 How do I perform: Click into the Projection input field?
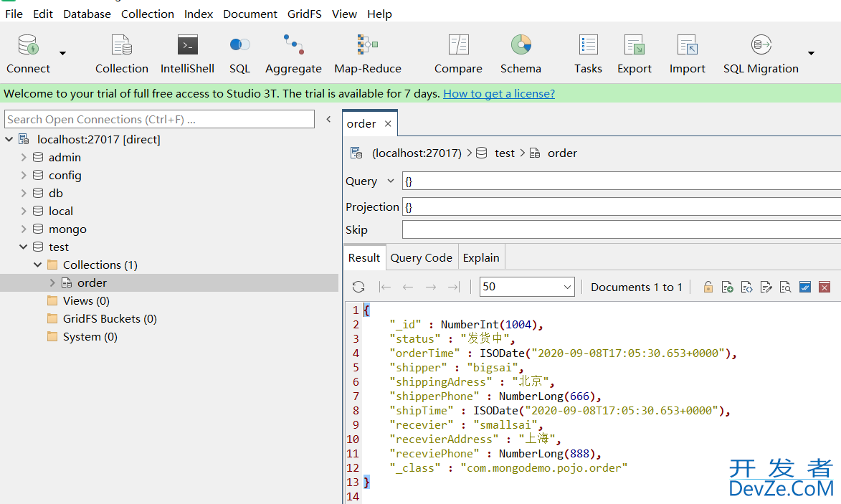click(622, 207)
